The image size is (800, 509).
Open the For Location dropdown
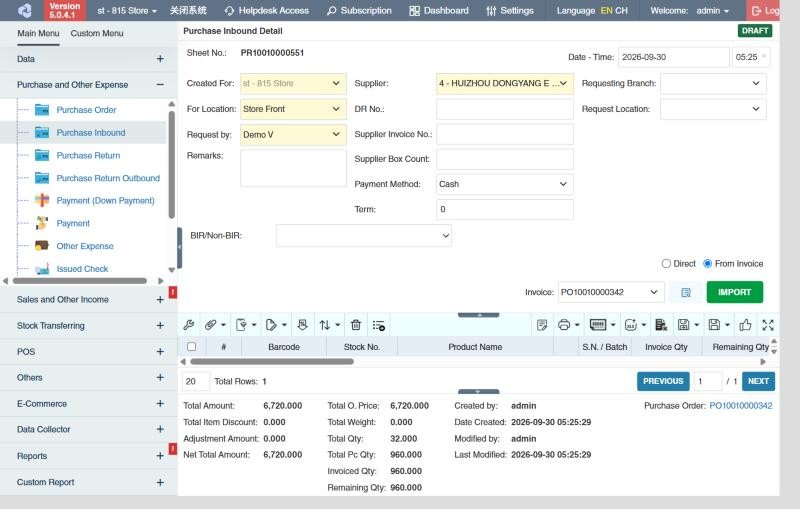click(293, 109)
